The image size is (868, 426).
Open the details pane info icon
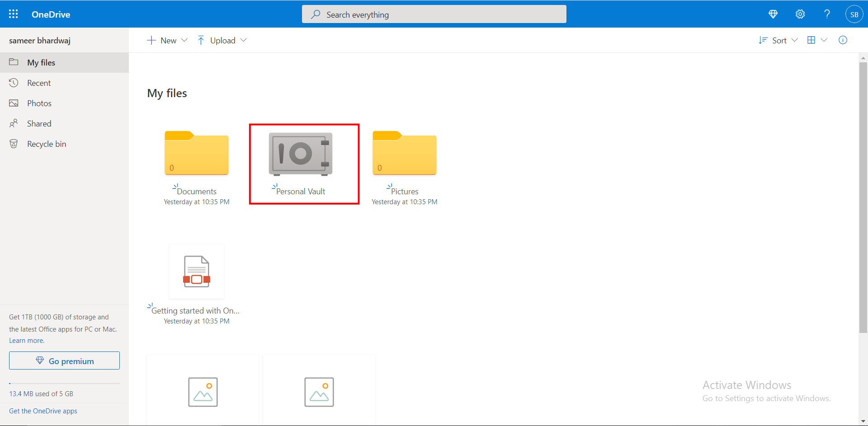click(x=843, y=40)
